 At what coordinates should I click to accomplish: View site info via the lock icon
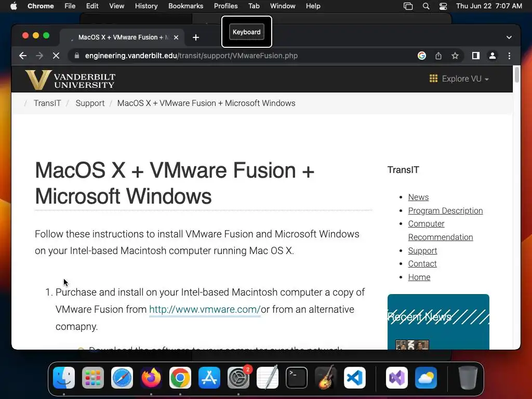click(77, 56)
